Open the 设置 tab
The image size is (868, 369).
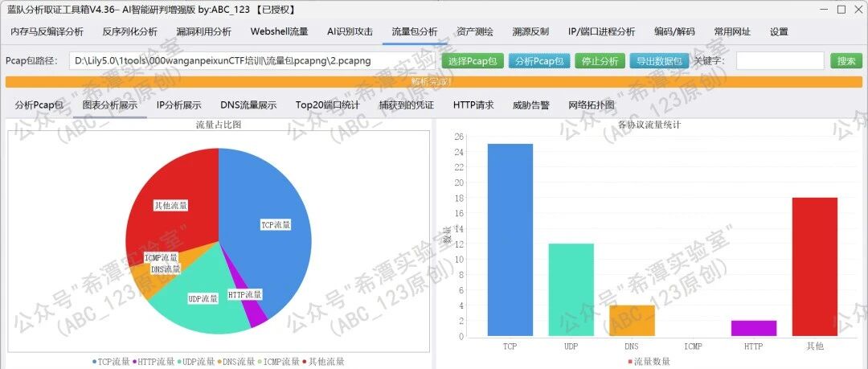pyautogui.click(x=779, y=31)
